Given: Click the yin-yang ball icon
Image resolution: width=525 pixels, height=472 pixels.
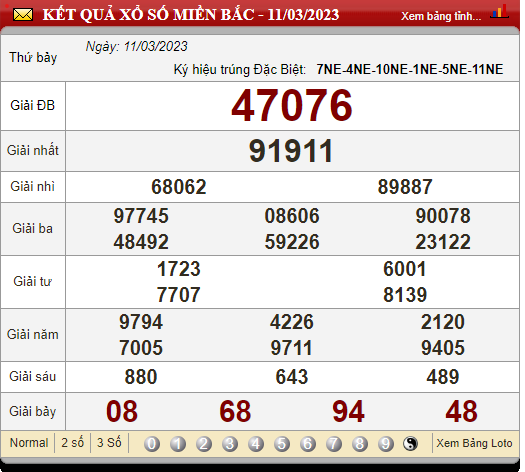Looking at the screenshot, I should (x=410, y=444).
